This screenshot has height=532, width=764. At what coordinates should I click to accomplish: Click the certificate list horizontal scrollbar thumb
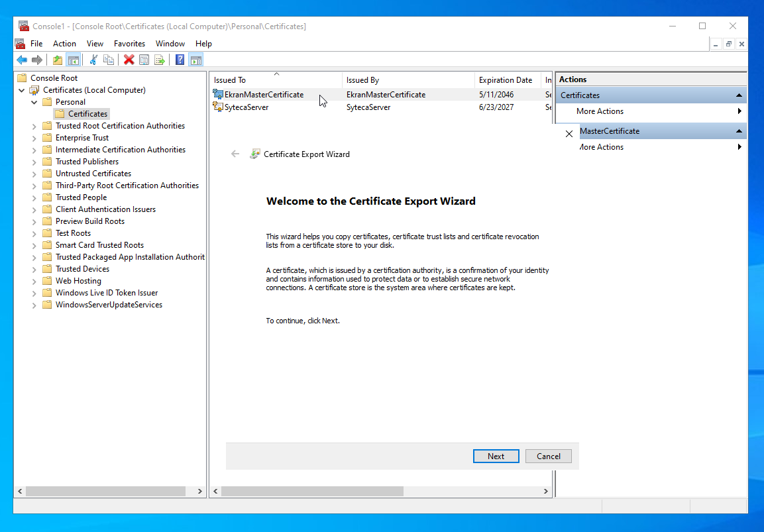coord(312,491)
